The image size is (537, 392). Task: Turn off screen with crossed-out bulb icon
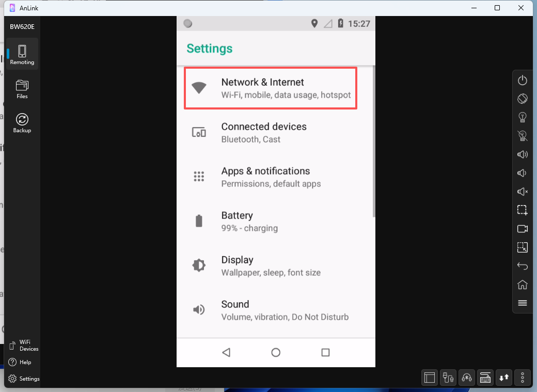522,136
